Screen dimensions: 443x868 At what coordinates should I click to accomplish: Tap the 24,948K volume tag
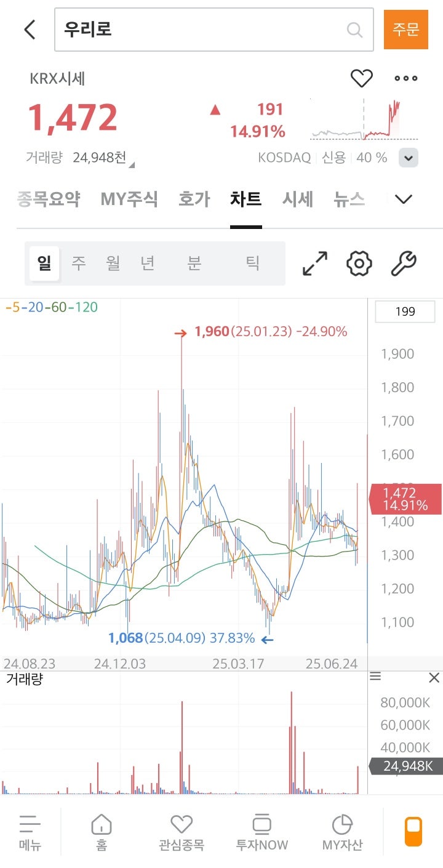405,766
